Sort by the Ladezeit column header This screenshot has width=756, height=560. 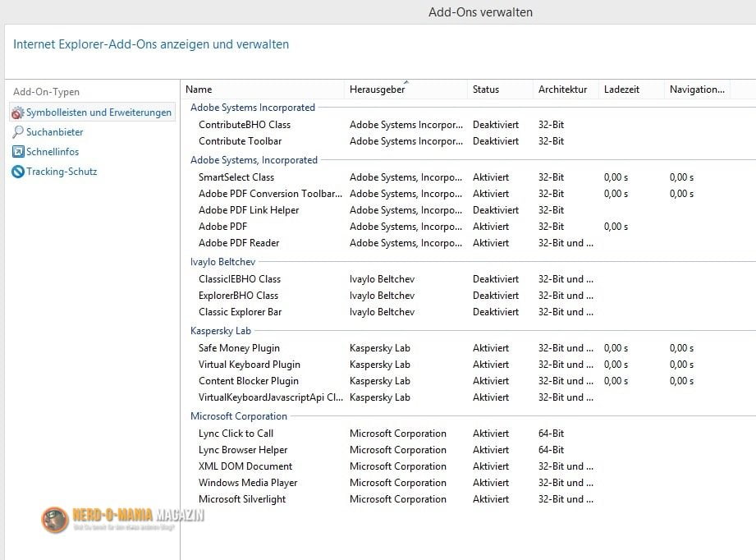point(631,90)
